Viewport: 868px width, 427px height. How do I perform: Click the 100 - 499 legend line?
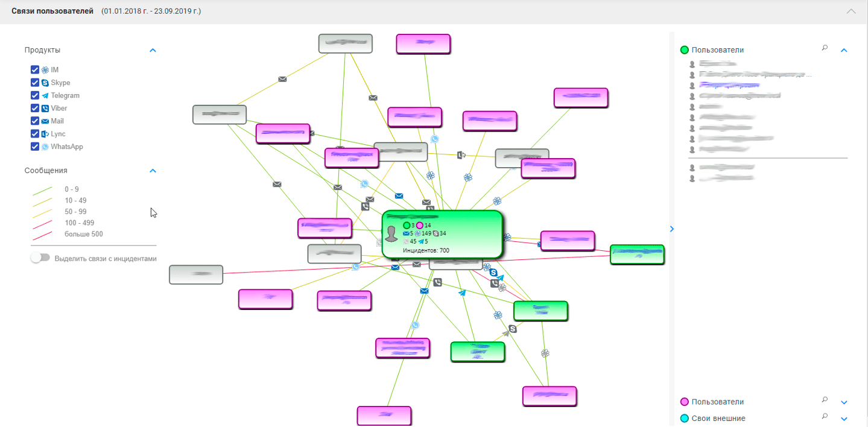[42, 223]
